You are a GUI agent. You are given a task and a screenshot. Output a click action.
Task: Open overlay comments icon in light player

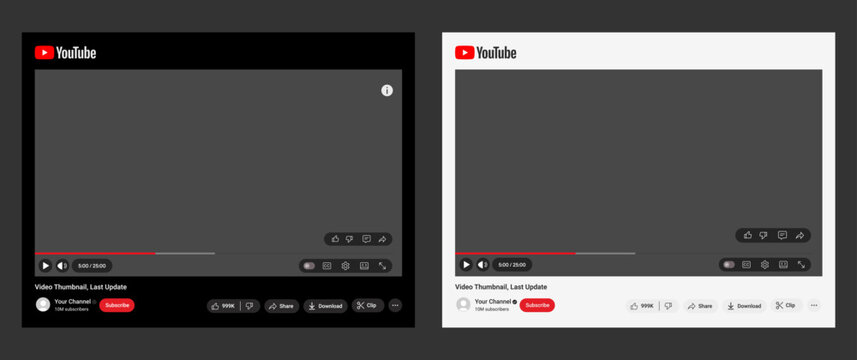782,235
